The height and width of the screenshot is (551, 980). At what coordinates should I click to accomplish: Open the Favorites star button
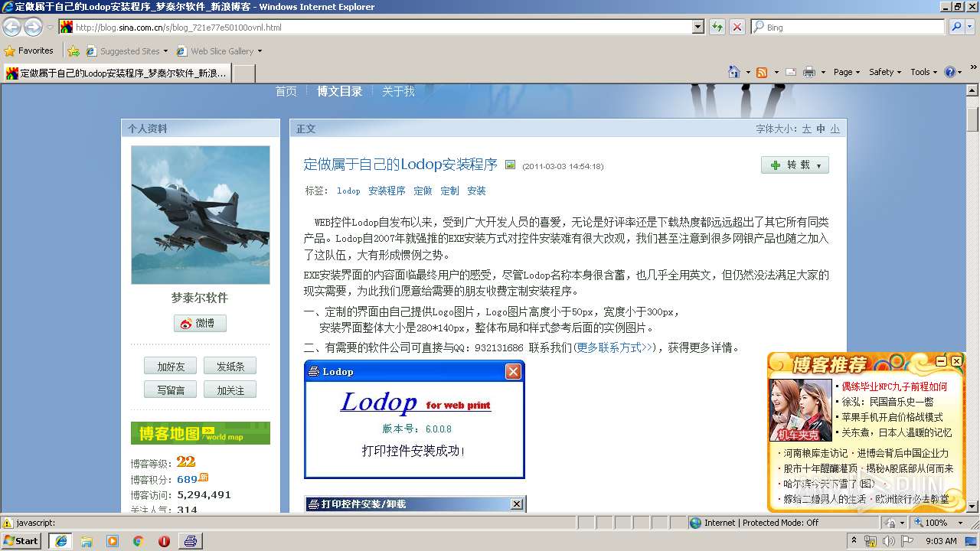point(29,51)
